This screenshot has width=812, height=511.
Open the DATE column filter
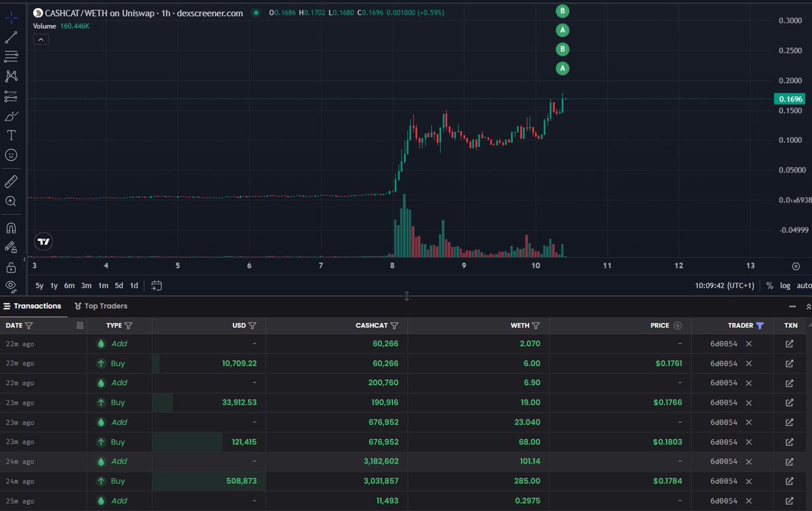click(x=28, y=326)
